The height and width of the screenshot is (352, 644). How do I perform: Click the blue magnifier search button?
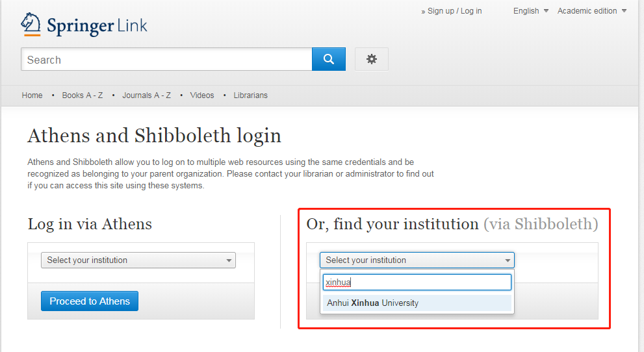[x=329, y=59]
